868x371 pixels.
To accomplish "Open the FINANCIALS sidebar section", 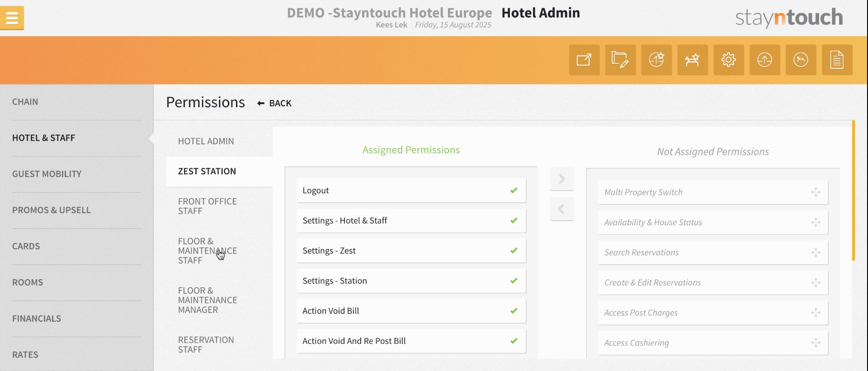I will pos(37,319).
